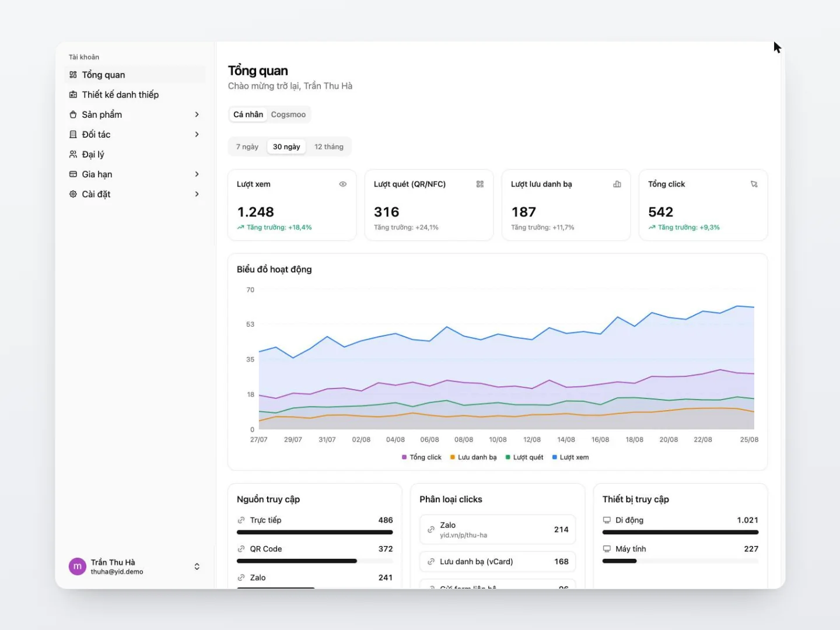Toggle Lượt xem series in legend

(570, 457)
